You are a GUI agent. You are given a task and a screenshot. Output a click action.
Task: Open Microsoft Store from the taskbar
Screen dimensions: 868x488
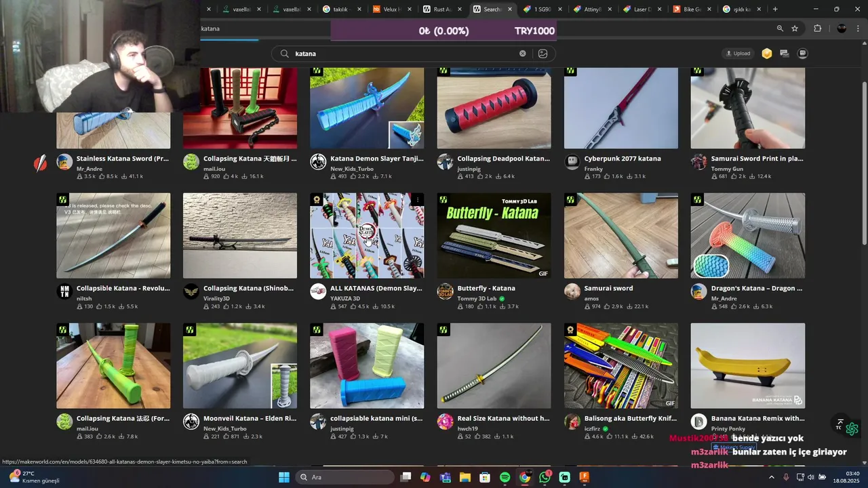485,477
